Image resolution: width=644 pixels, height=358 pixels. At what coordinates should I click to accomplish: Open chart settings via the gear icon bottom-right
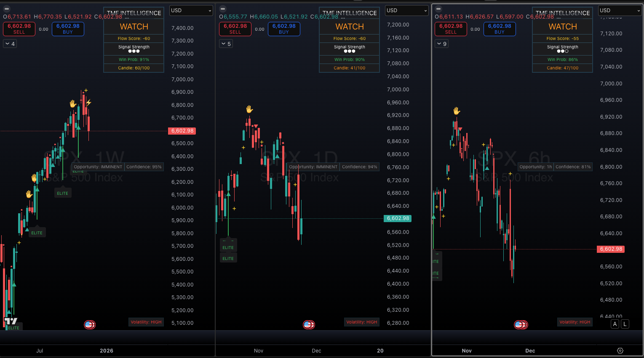pos(620,350)
